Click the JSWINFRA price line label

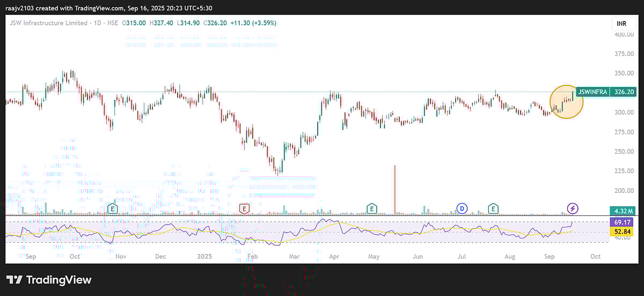click(x=592, y=92)
